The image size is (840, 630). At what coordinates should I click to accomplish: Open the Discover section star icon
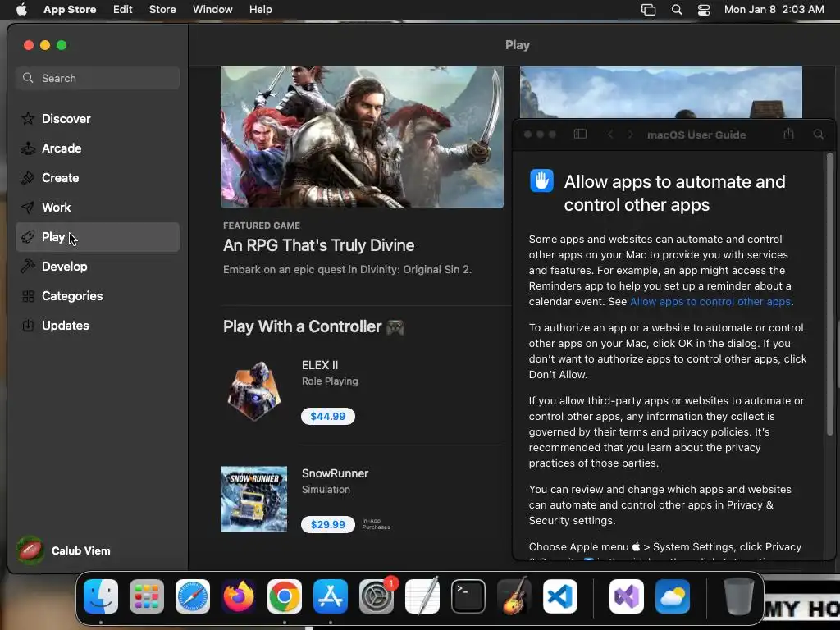pyautogui.click(x=28, y=118)
